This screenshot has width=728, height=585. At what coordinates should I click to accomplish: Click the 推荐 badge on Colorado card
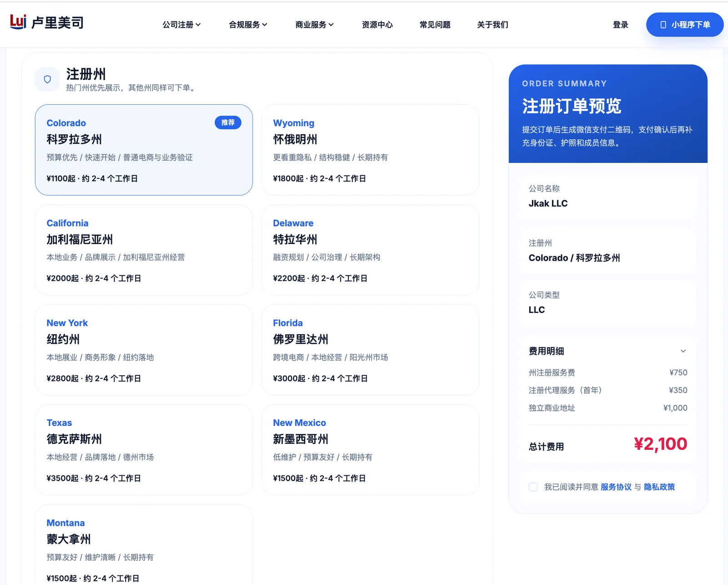click(x=228, y=122)
